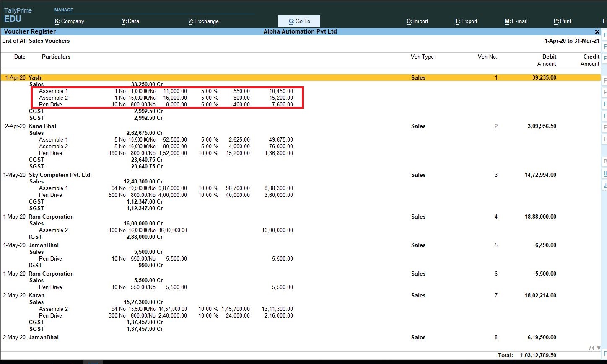The width and height of the screenshot is (607, 364).
Task: Open the E: Export menu
Action: [466, 21]
